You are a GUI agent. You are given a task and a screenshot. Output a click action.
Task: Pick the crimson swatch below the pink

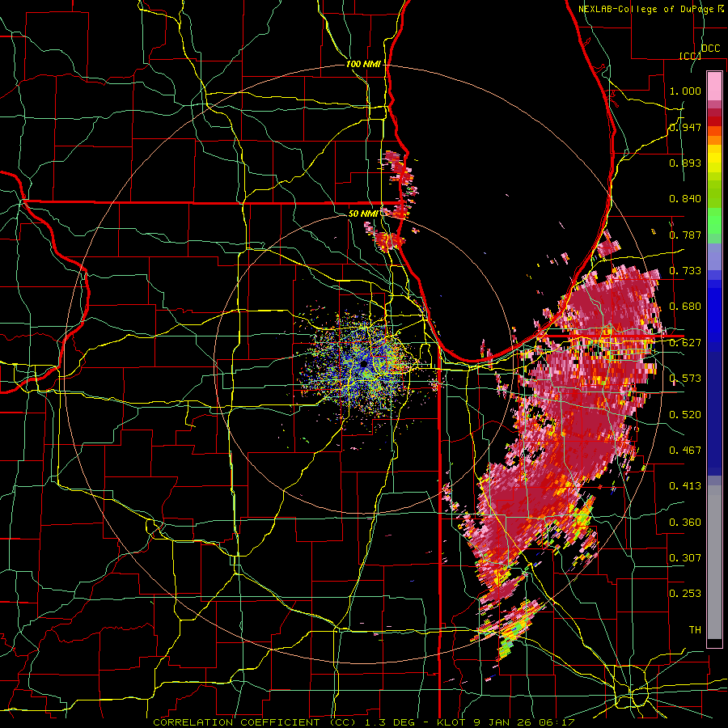[x=714, y=112]
